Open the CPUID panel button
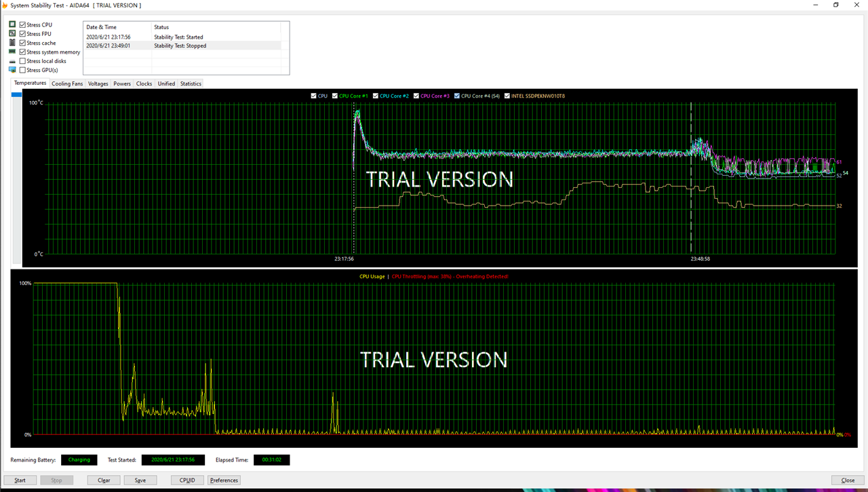 [187, 480]
